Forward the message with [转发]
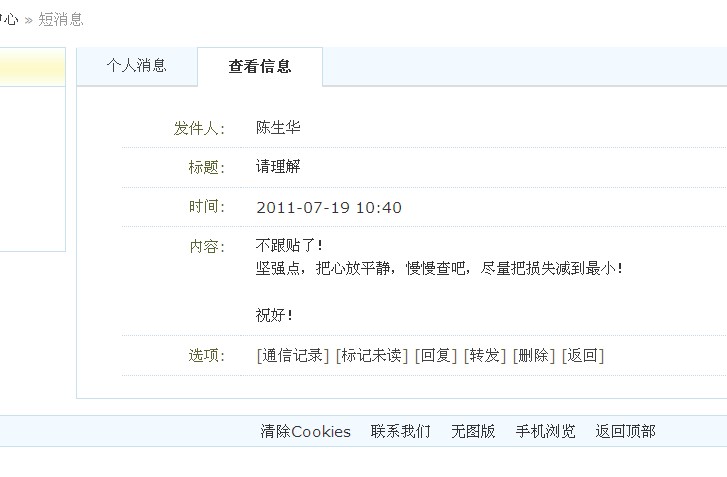Image resolution: width=727 pixels, height=477 pixels. click(485, 356)
